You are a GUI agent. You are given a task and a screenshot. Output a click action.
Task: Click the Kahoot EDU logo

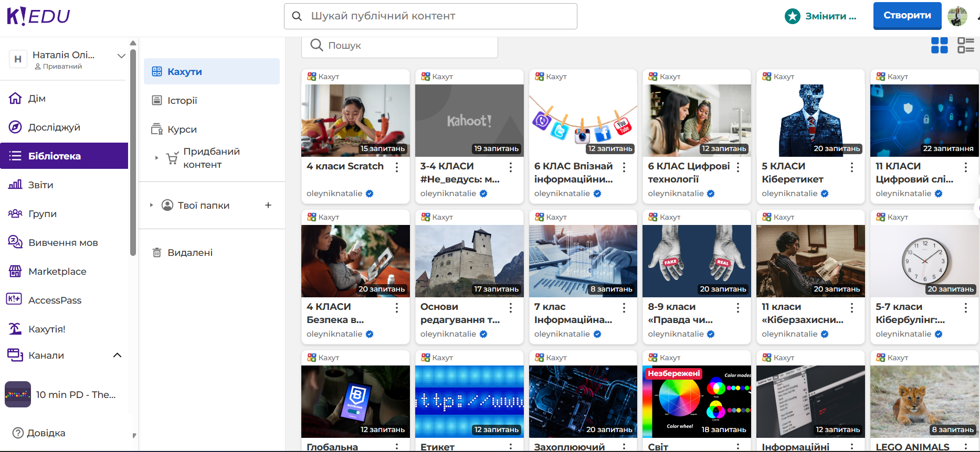(38, 16)
